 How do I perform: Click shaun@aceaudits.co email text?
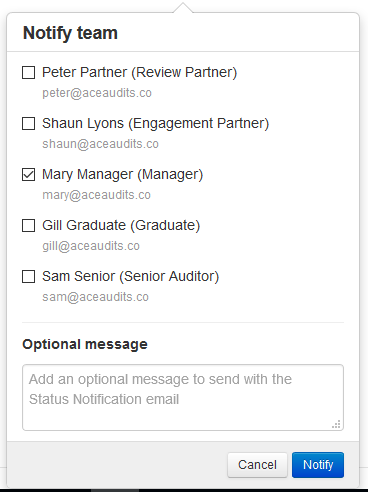tap(100, 144)
